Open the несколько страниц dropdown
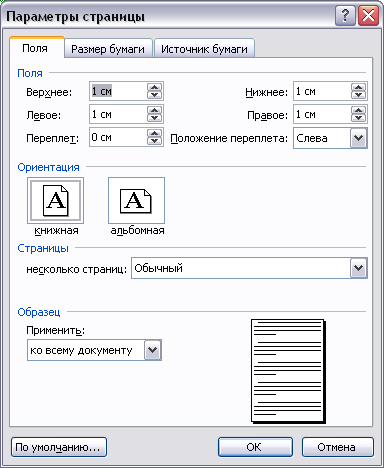 [x=359, y=268]
